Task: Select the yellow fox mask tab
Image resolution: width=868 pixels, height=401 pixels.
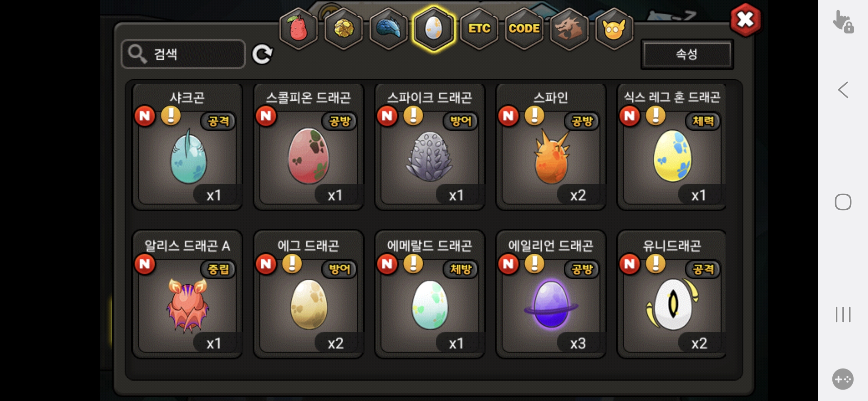Action: tap(614, 29)
